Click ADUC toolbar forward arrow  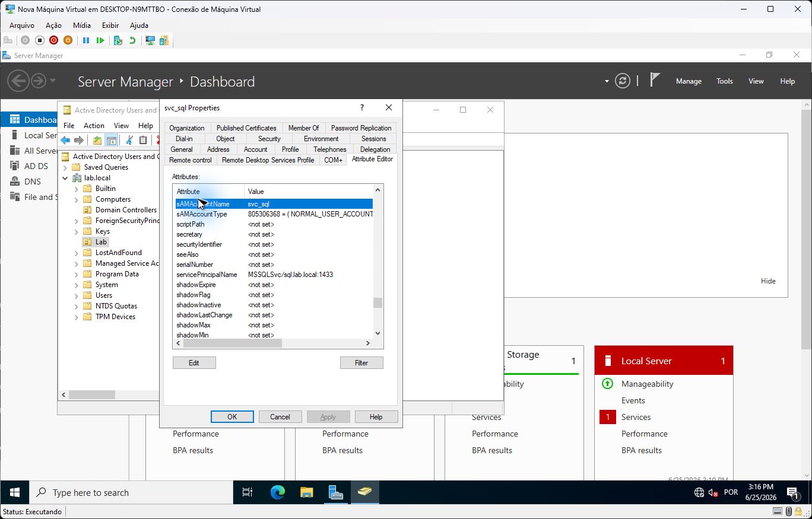[78, 140]
